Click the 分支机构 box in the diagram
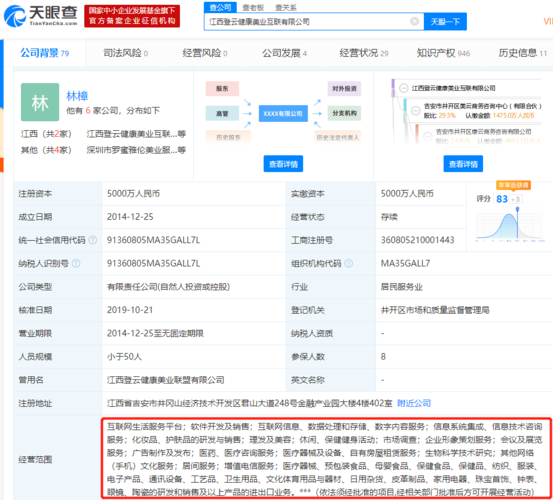 (344, 113)
